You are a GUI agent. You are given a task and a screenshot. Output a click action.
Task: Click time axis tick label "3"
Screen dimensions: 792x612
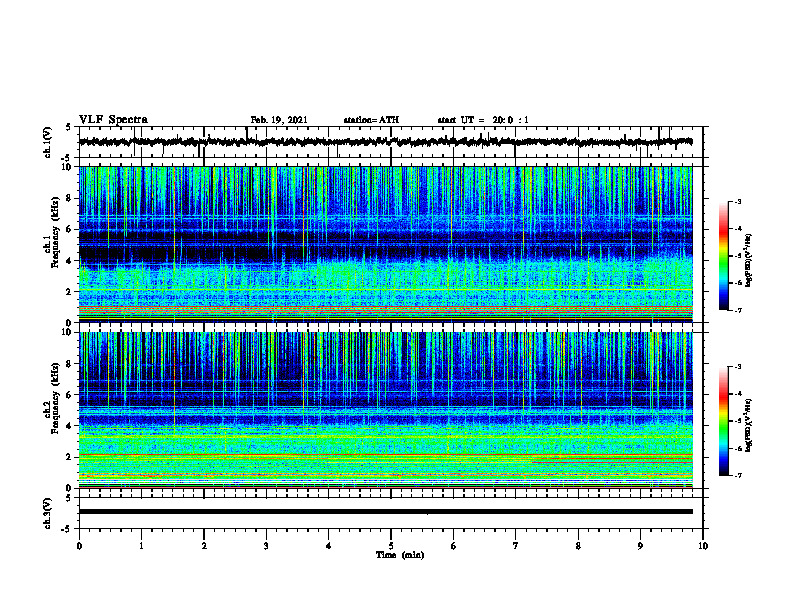click(266, 546)
